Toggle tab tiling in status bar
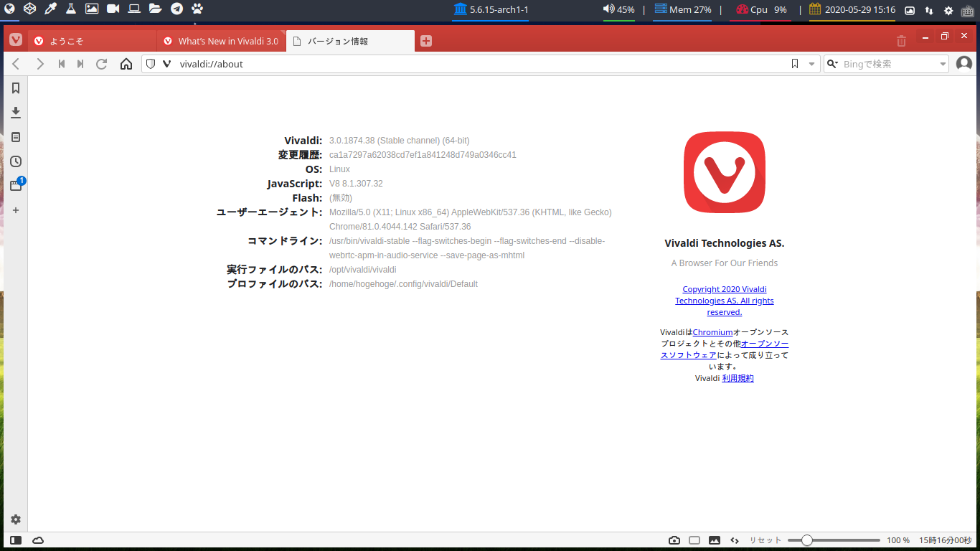 click(694, 540)
